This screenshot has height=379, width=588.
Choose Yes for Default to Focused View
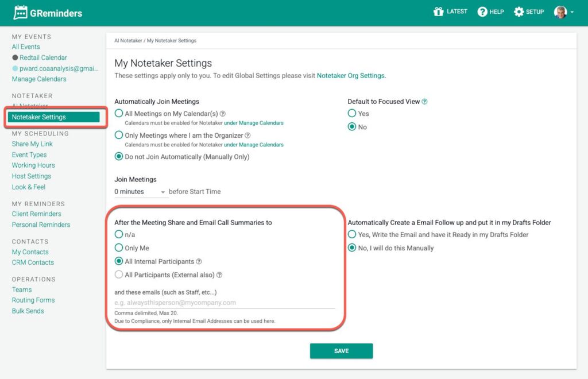(352, 114)
